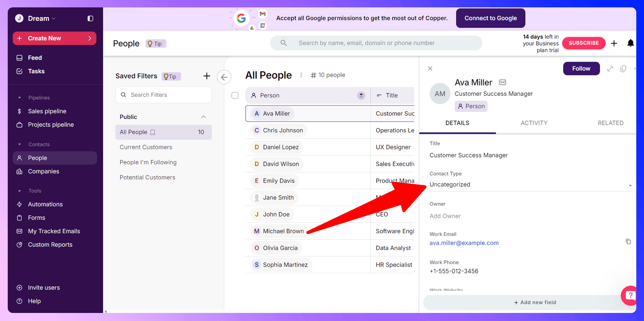This screenshot has height=321, width=644.
Task: Sort by the Person column arrows
Action: [x=361, y=95]
